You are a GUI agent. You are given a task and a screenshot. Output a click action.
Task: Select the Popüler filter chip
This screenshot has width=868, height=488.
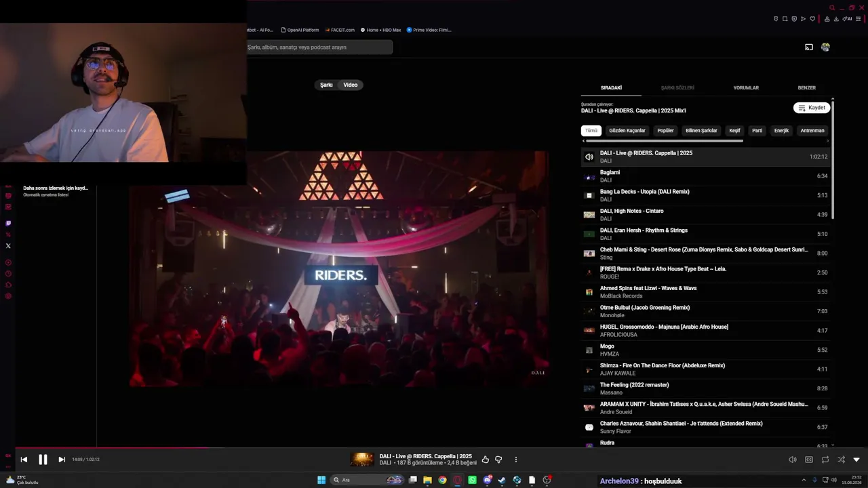coord(666,131)
